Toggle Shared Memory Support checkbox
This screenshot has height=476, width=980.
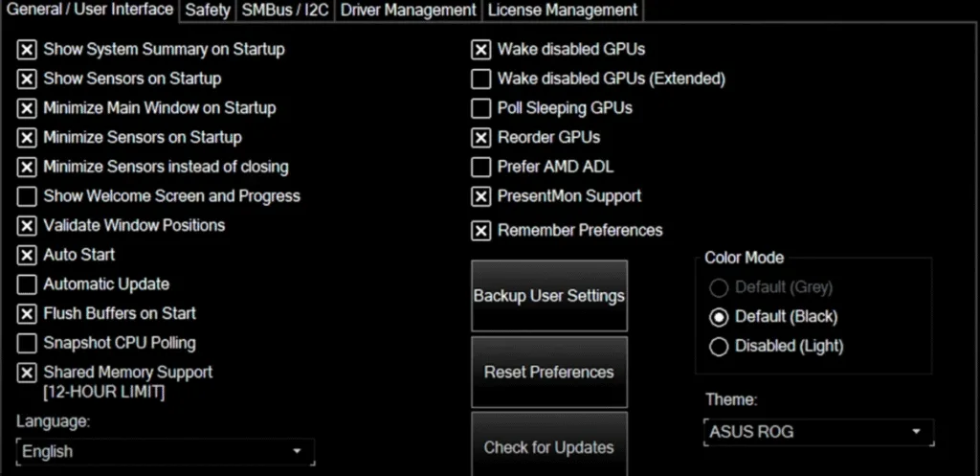(x=27, y=373)
